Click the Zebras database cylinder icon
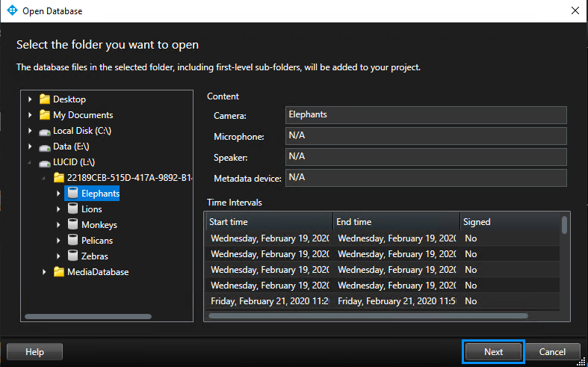 coord(72,256)
